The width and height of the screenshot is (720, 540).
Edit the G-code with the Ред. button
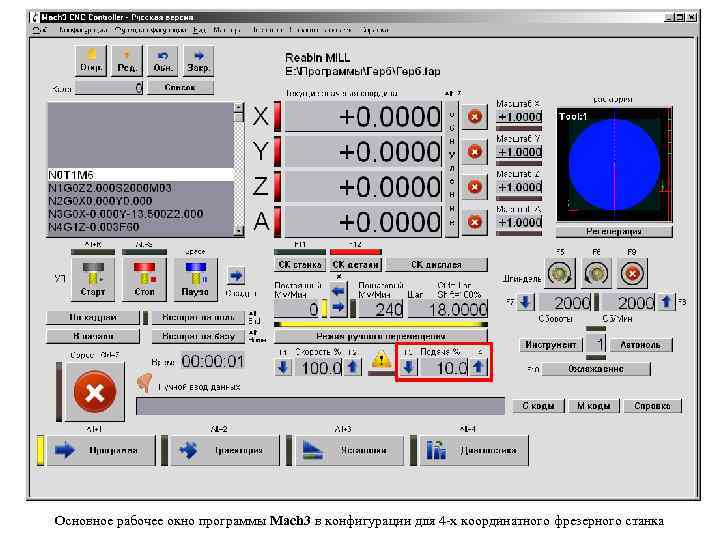[x=127, y=61]
